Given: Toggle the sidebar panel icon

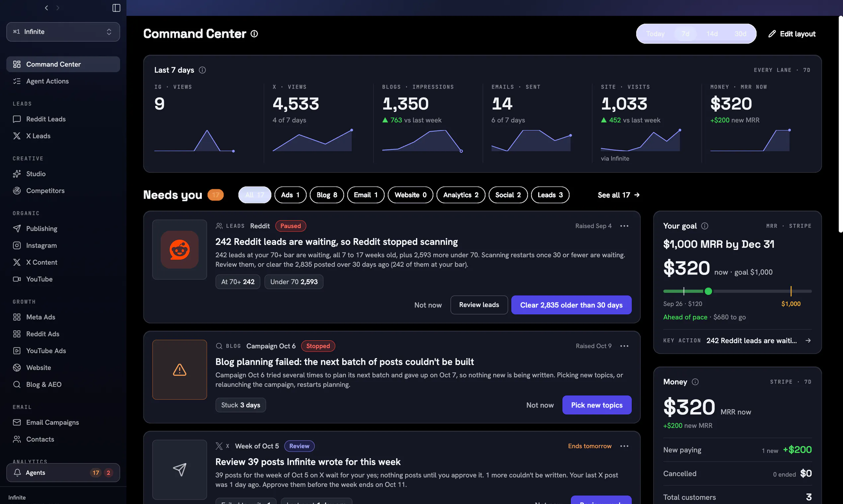Looking at the screenshot, I should click(x=116, y=8).
